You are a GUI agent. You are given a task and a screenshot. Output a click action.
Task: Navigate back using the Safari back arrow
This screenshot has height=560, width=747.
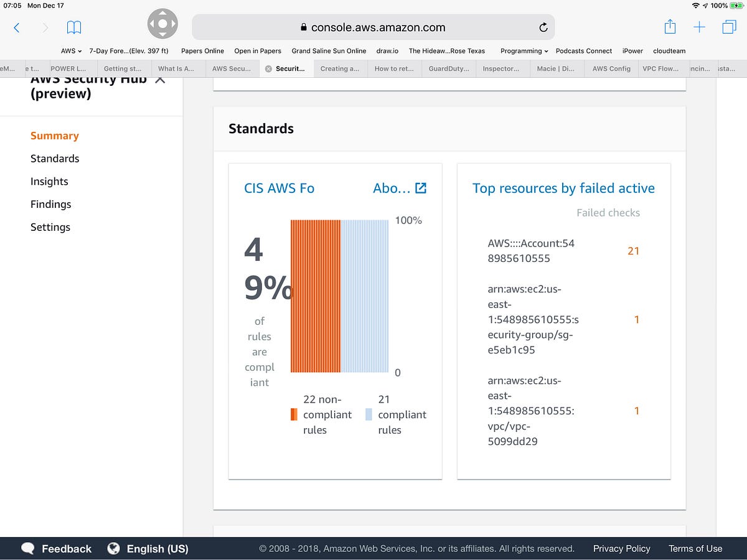(x=16, y=28)
